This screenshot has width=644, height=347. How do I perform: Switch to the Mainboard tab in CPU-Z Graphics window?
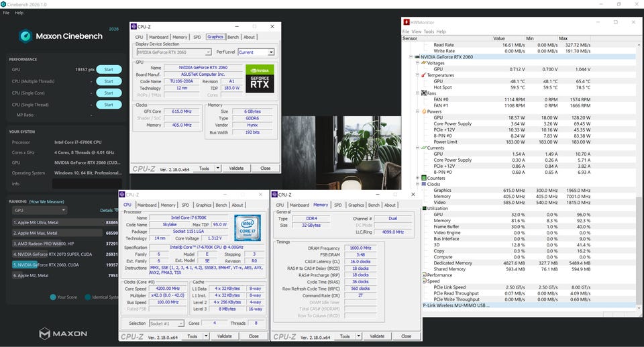pos(158,37)
